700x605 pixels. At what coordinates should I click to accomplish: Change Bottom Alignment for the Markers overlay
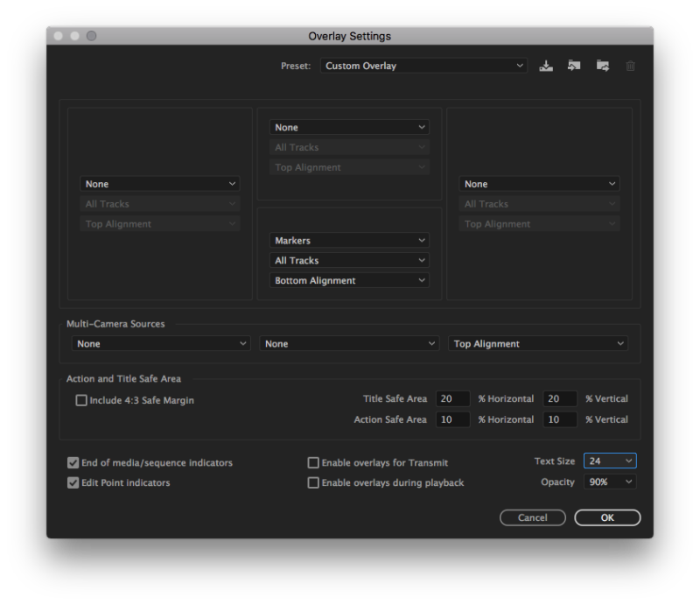click(349, 280)
